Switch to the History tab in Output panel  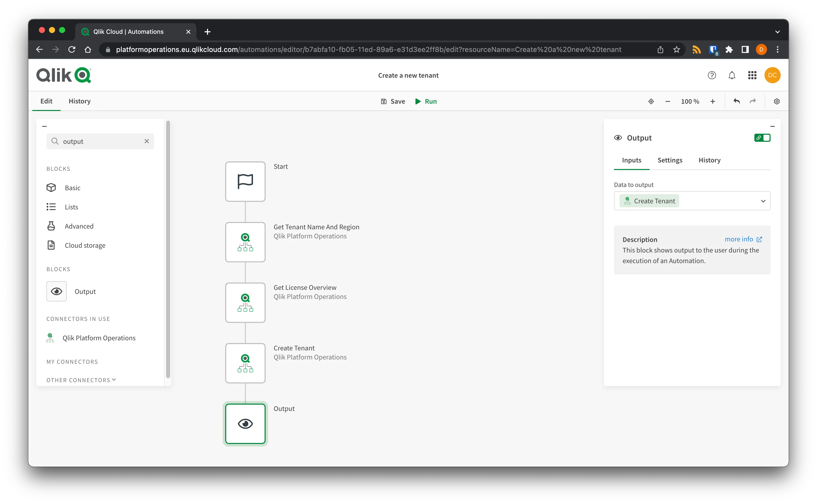point(710,160)
